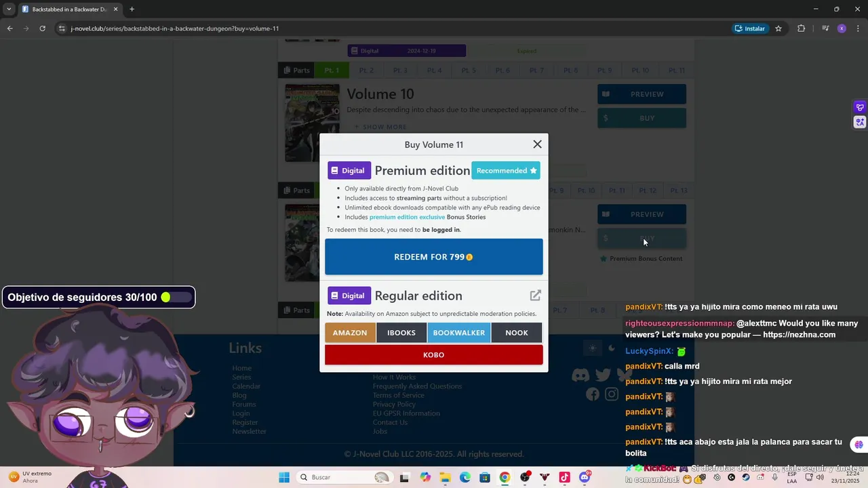Open J-Novel Club Twitter icon
Viewport: 868px width, 488px height.
click(603, 375)
